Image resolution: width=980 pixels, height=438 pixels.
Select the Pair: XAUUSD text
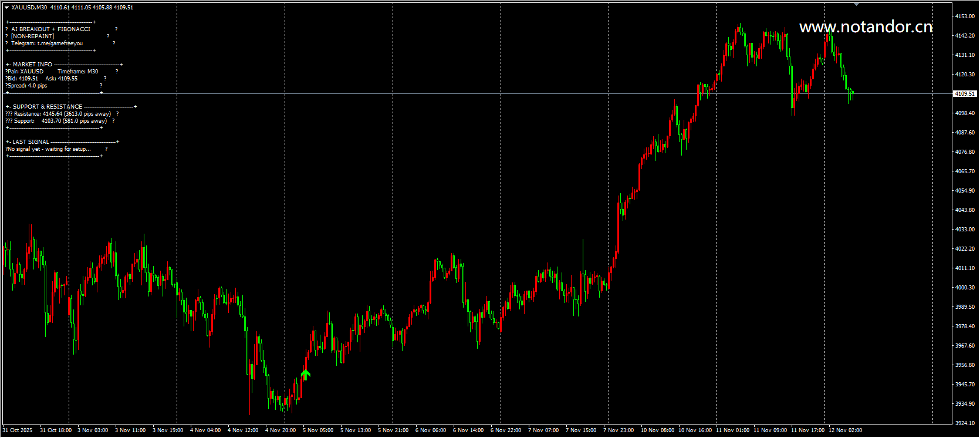point(25,72)
